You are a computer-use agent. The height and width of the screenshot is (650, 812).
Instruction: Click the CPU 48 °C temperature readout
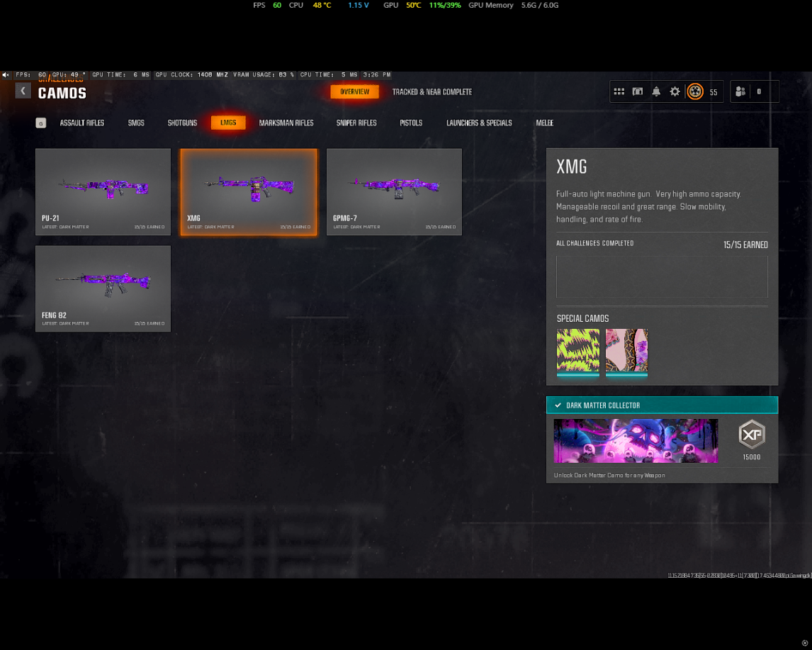pos(310,5)
